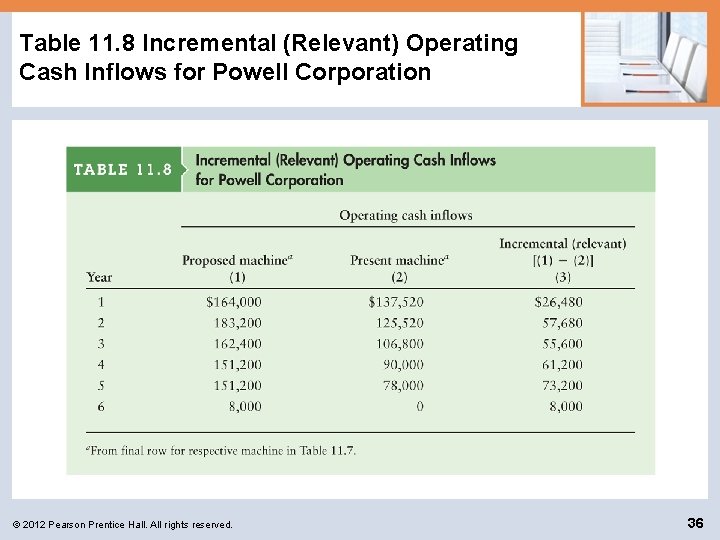
Task: Select cell '55,600' in year 3
Action: [x=562, y=344]
